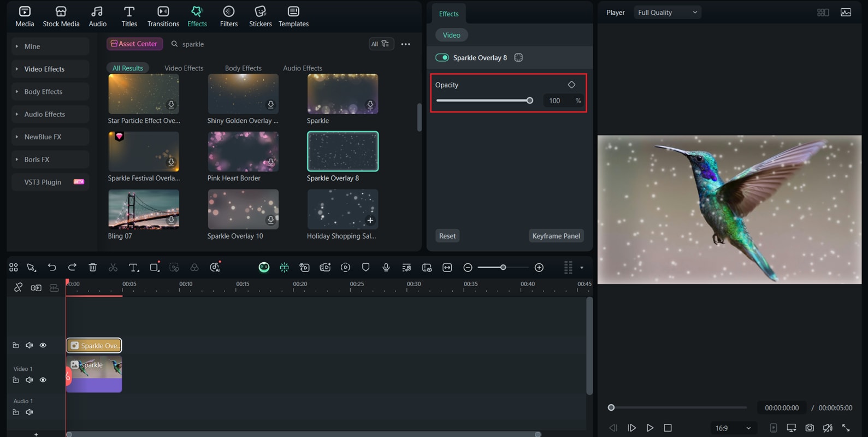Select the Video Effects results tab
The width and height of the screenshot is (868, 437).
tap(184, 68)
